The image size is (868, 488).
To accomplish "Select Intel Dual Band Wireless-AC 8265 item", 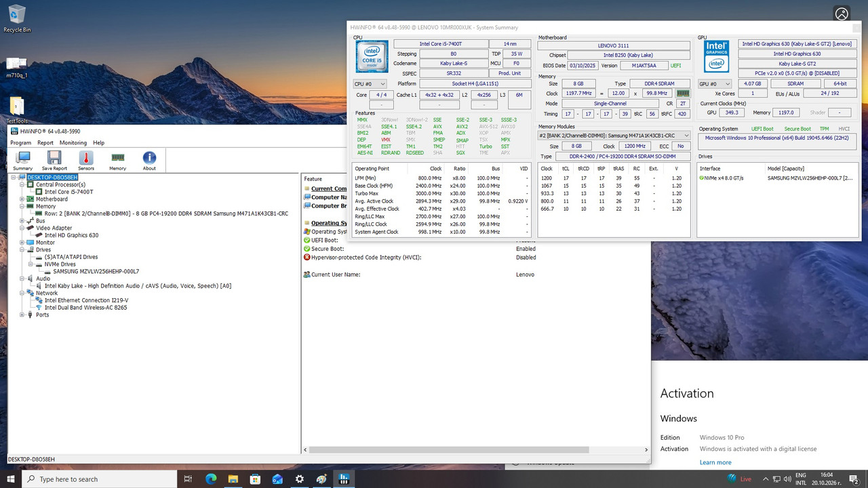I will [85, 307].
